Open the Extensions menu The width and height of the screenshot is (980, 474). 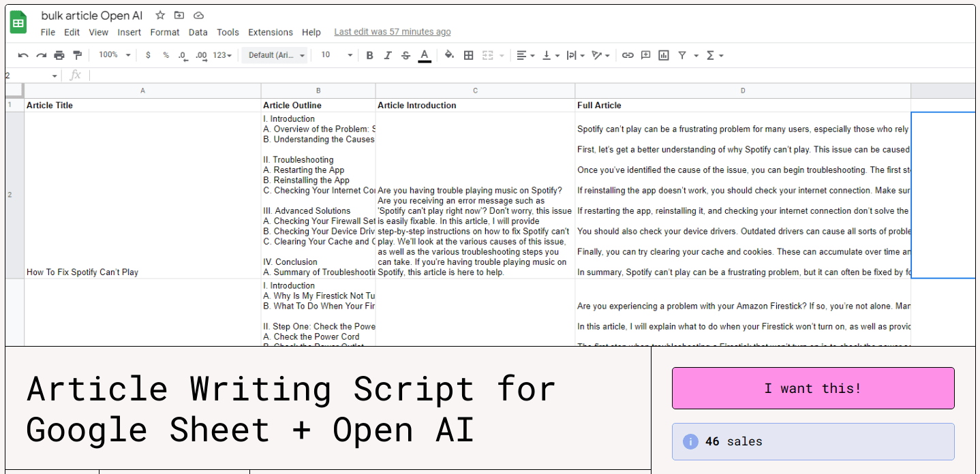click(x=270, y=32)
